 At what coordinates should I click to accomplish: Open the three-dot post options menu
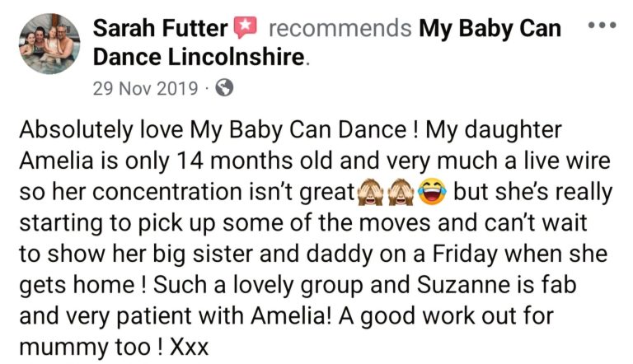point(602,26)
